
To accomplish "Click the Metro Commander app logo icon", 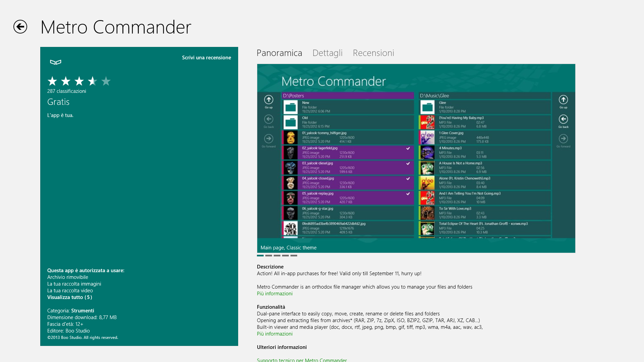I will click(x=56, y=62).
